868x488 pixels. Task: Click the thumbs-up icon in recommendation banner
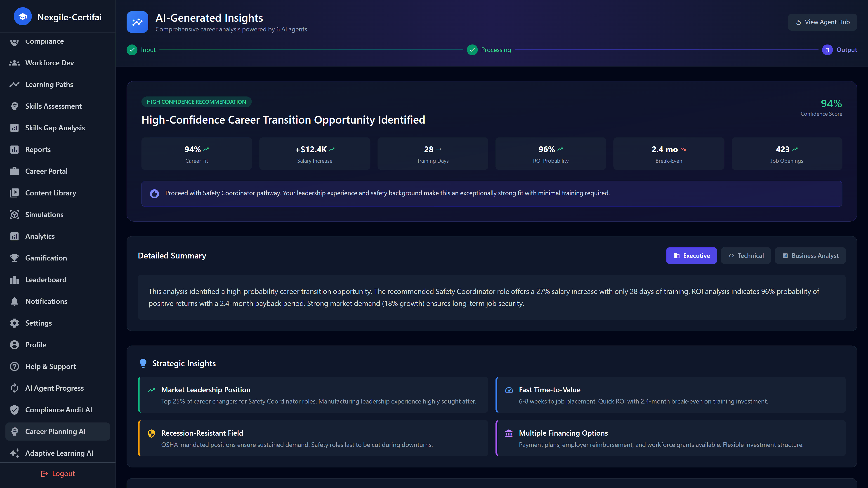coord(154,194)
